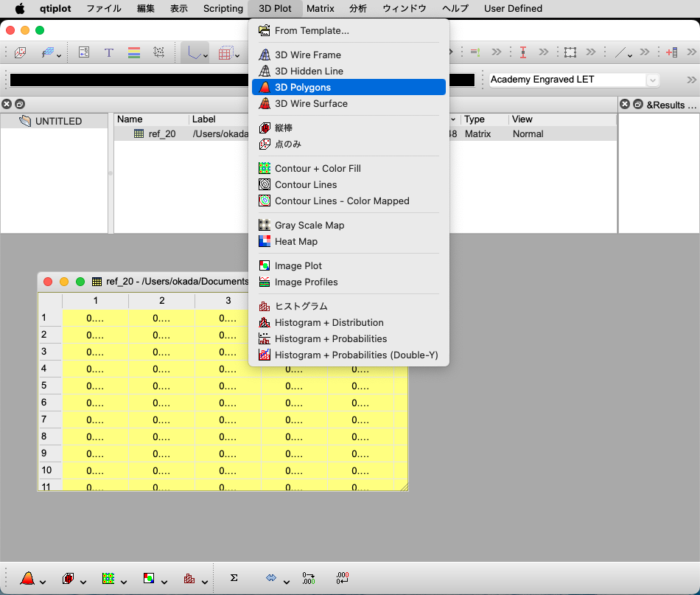Screen dimensions: 700x595
Task: Choose Contour Lines - Color Mapped
Action: coord(349,201)
